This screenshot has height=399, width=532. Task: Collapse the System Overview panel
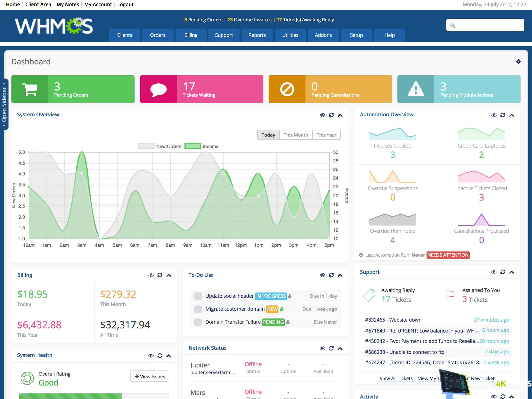pos(340,115)
